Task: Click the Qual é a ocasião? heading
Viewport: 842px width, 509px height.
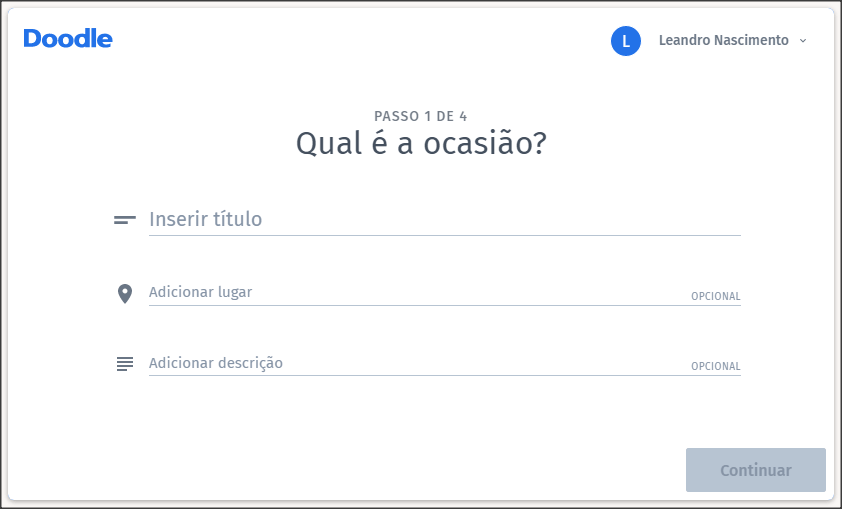Action: pyautogui.click(x=421, y=144)
